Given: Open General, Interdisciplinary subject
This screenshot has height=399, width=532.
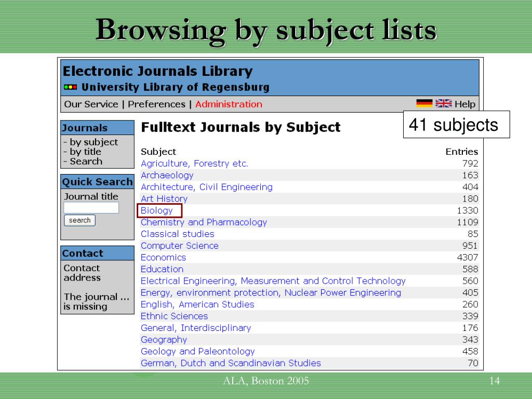Looking at the screenshot, I should point(196,328).
